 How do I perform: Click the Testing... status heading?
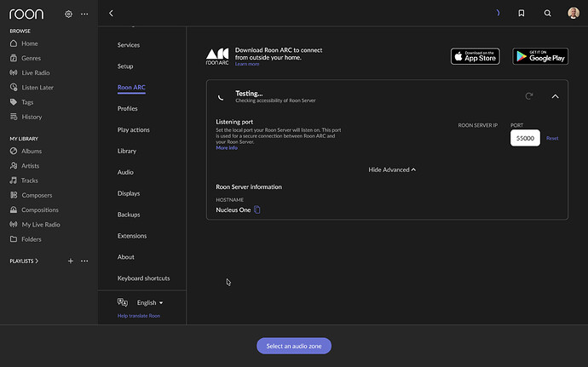pos(249,94)
